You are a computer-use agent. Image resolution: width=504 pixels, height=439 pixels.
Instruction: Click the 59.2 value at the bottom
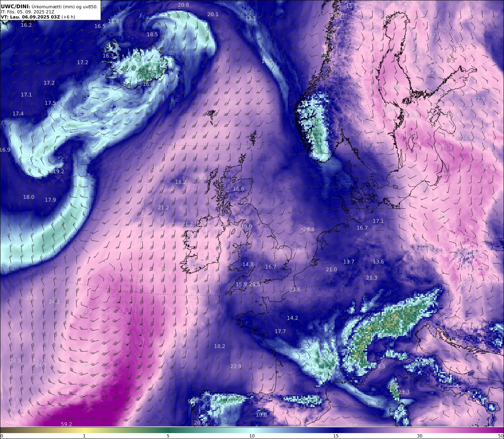coord(67,424)
